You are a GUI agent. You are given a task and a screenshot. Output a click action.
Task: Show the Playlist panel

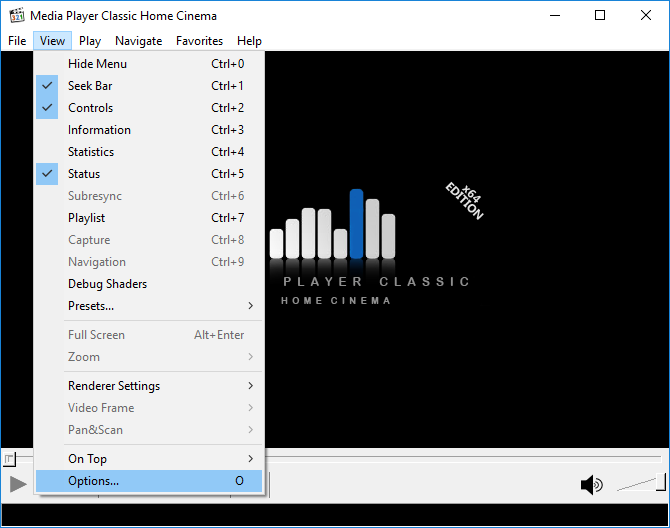pyautogui.click(x=149, y=218)
